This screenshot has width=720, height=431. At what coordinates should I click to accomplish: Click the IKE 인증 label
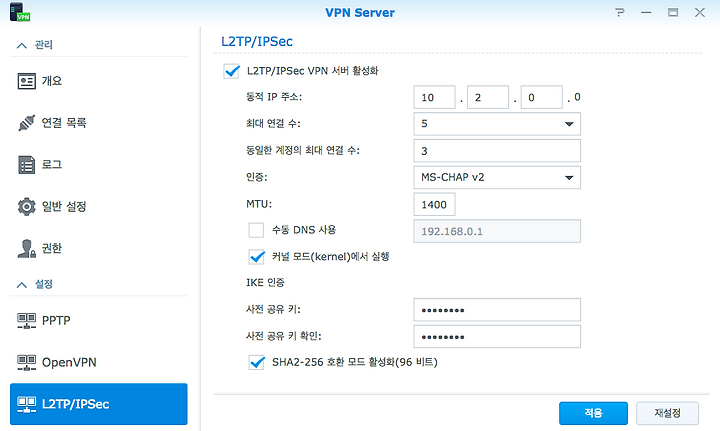[265, 282]
